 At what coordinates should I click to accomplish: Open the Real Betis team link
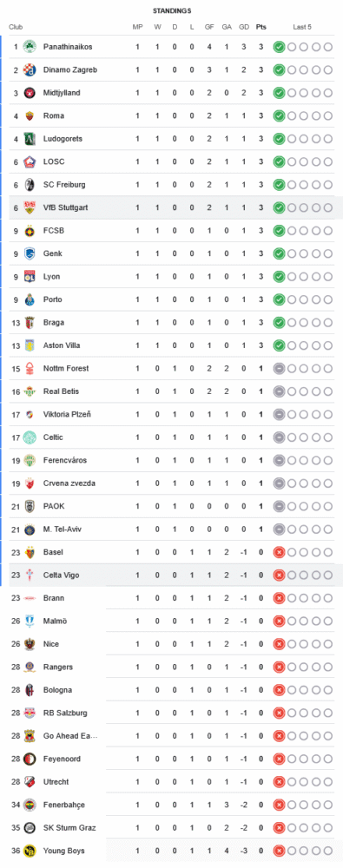tap(60, 391)
